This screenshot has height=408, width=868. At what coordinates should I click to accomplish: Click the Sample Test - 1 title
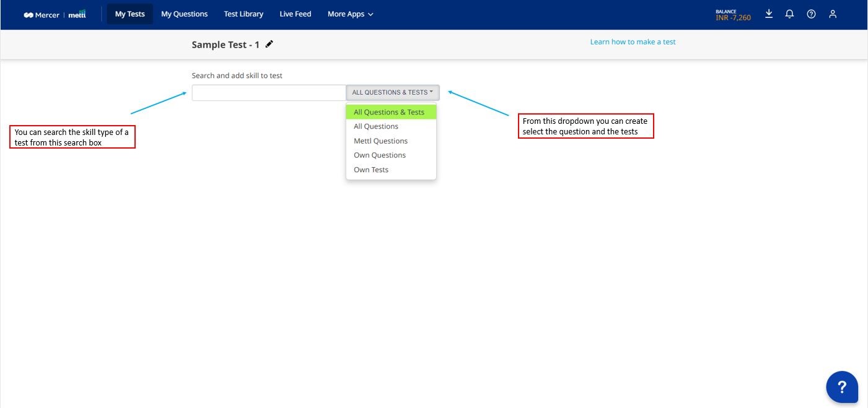click(x=226, y=45)
